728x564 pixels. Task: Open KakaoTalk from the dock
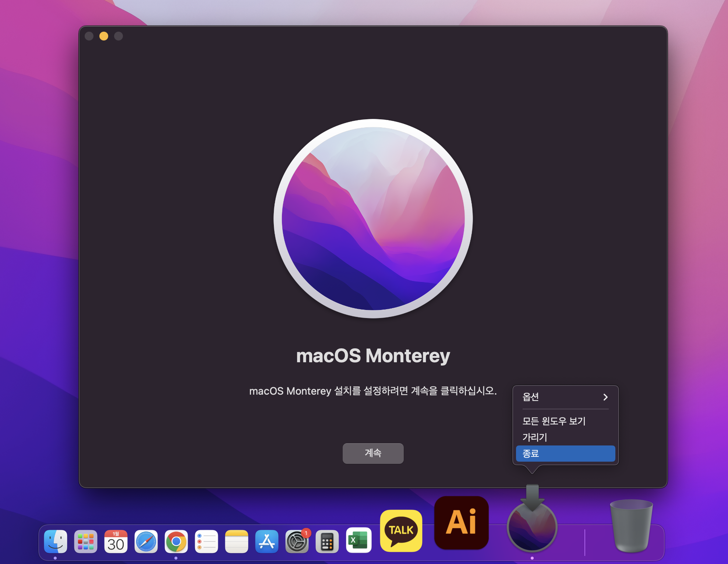[401, 530]
